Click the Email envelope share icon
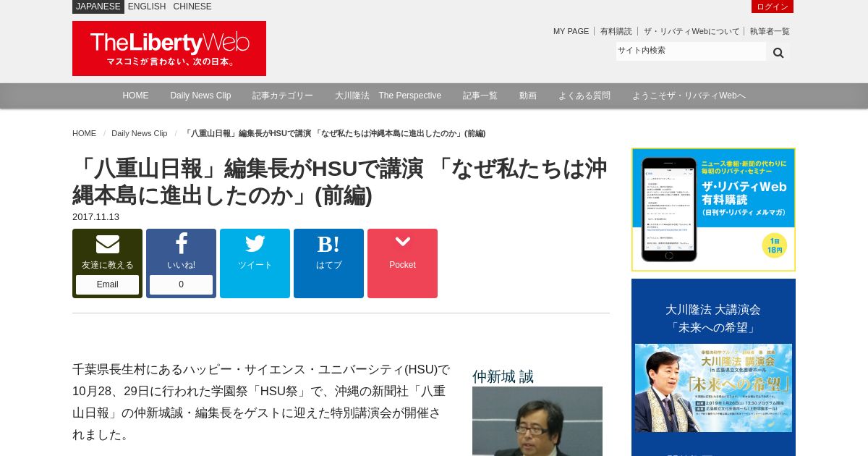Screen dimensions: 868x456 107,245
